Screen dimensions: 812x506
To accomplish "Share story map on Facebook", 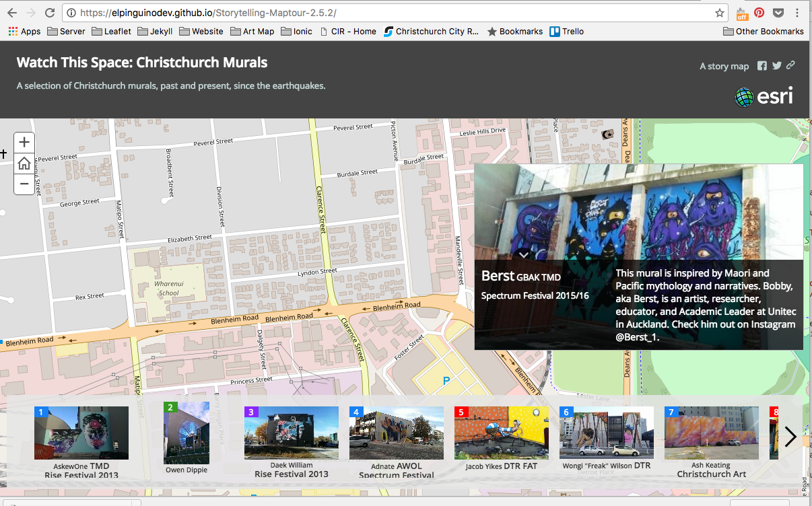I will point(762,66).
